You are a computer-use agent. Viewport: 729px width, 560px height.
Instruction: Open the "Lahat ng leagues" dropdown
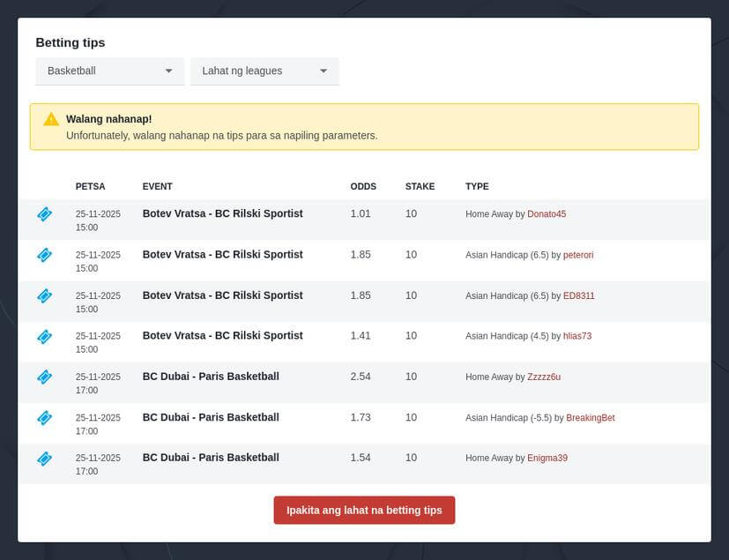point(264,71)
